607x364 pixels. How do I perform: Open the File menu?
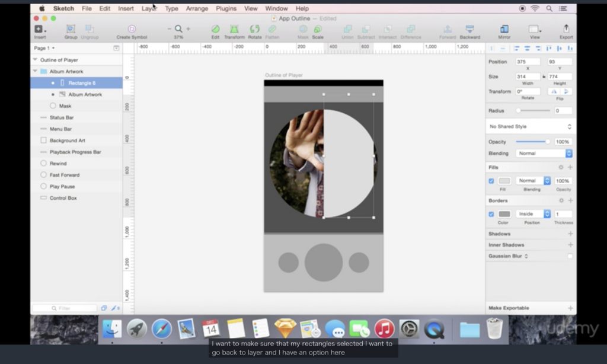tap(87, 8)
